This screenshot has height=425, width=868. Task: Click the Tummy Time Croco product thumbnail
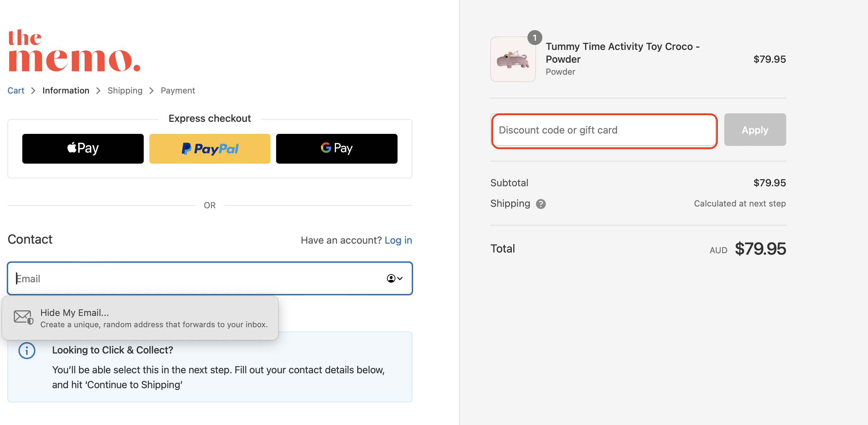pyautogui.click(x=513, y=59)
